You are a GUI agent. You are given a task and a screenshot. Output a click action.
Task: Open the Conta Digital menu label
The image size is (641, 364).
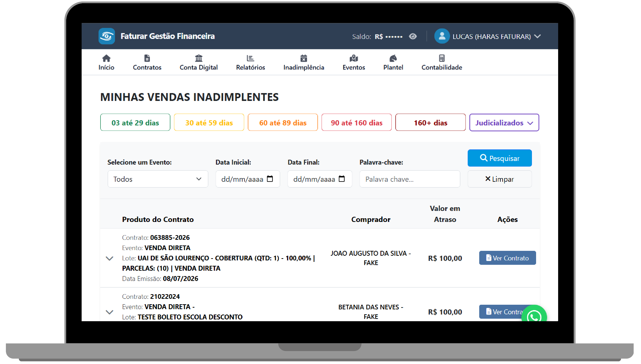coord(199,68)
